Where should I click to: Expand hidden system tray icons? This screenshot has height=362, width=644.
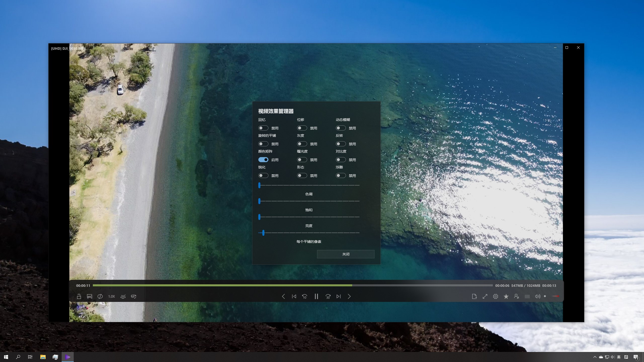[595, 357]
